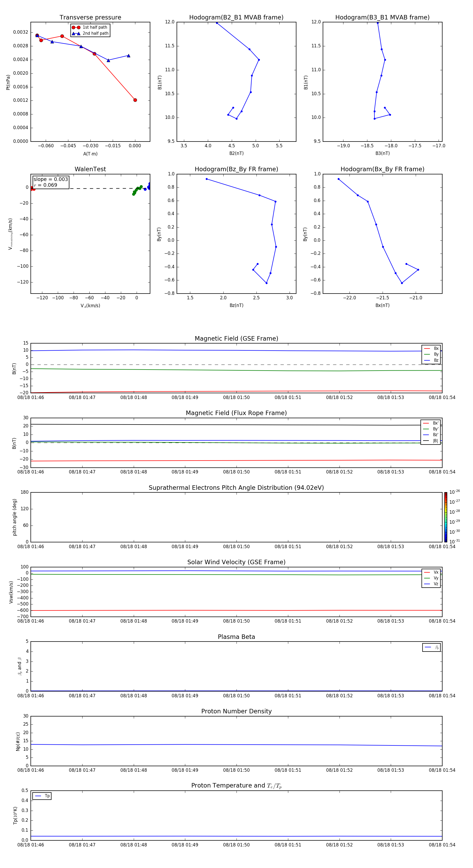Click the Vx entry in velocity legend
The height and width of the screenshot is (868, 473).
click(431, 573)
